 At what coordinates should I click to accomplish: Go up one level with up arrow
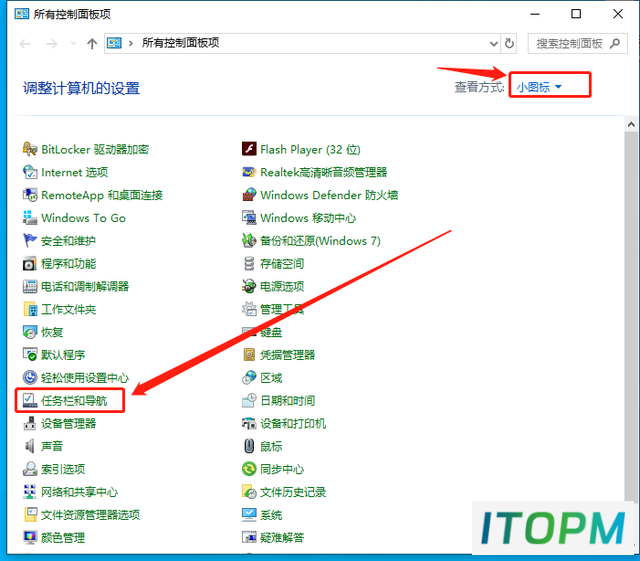(x=92, y=44)
